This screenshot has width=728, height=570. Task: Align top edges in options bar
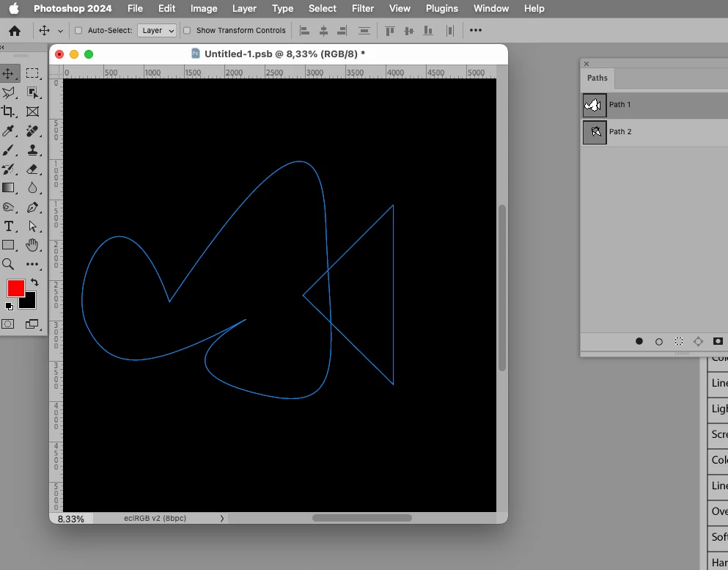point(390,31)
